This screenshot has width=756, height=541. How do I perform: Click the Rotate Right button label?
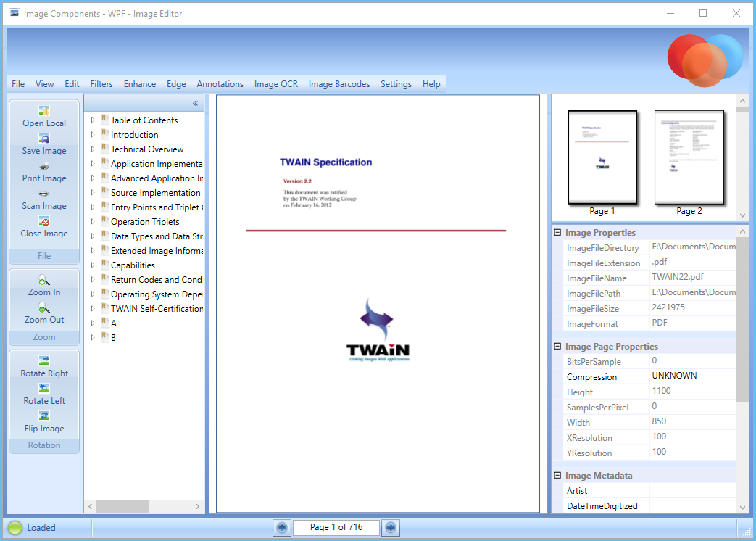click(x=44, y=373)
